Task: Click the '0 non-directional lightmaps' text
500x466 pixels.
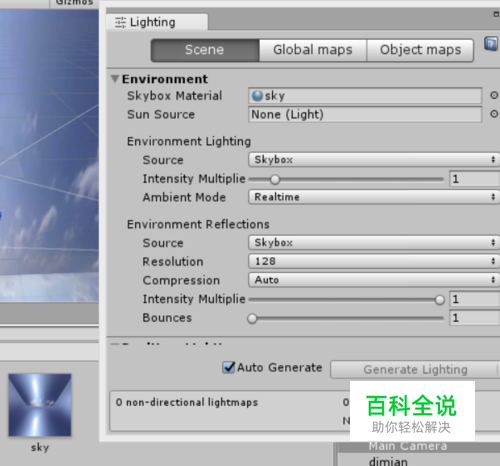Action: (x=187, y=402)
